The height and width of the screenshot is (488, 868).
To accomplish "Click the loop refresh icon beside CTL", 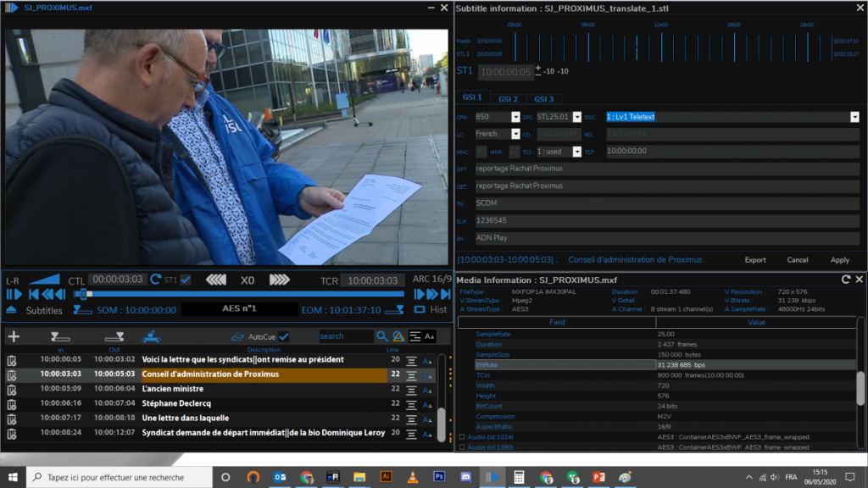I will 155,280.
